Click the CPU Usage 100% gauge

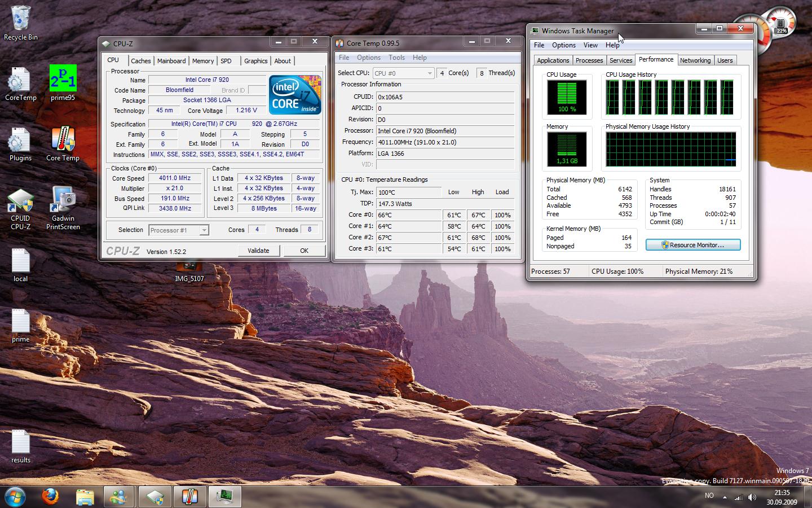(567, 97)
